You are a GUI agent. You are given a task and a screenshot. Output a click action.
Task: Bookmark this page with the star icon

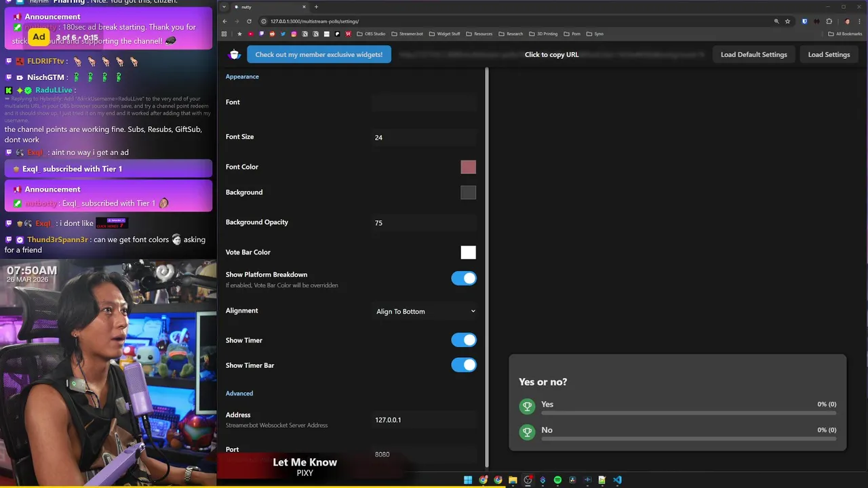point(787,21)
